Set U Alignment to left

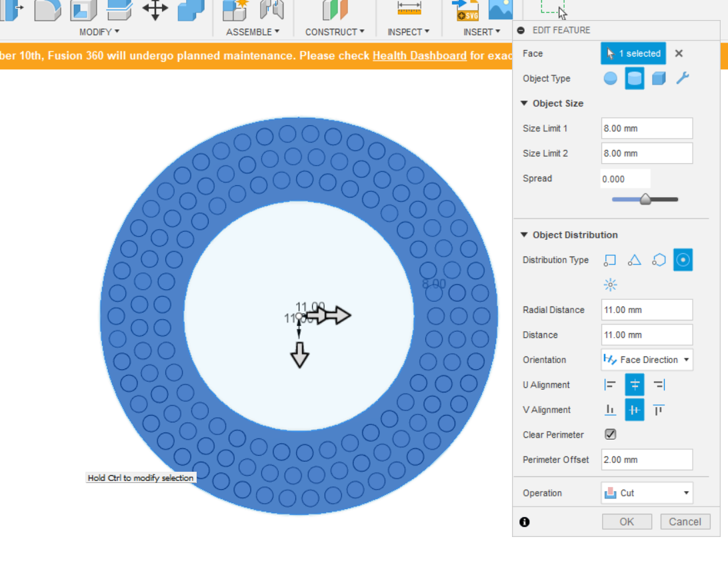pyautogui.click(x=610, y=384)
